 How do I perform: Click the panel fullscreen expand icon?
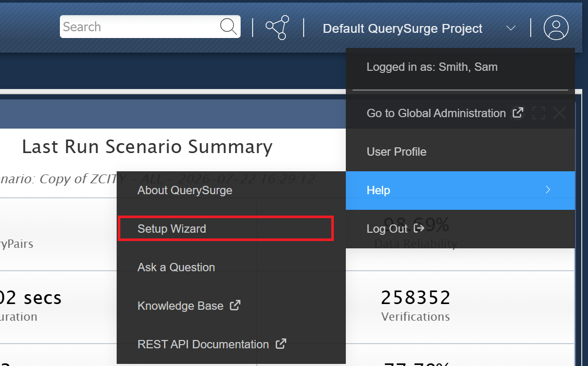tap(539, 113)
